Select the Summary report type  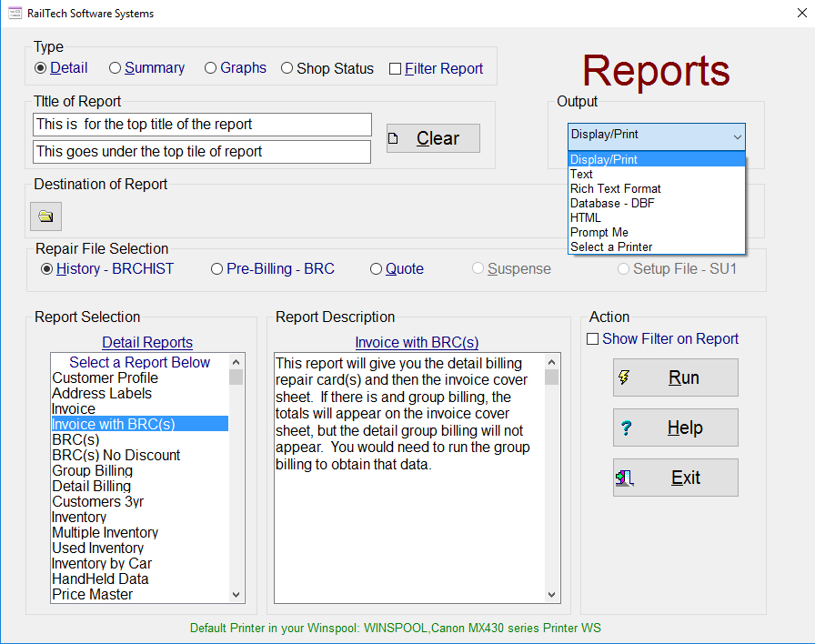point(115,67)
